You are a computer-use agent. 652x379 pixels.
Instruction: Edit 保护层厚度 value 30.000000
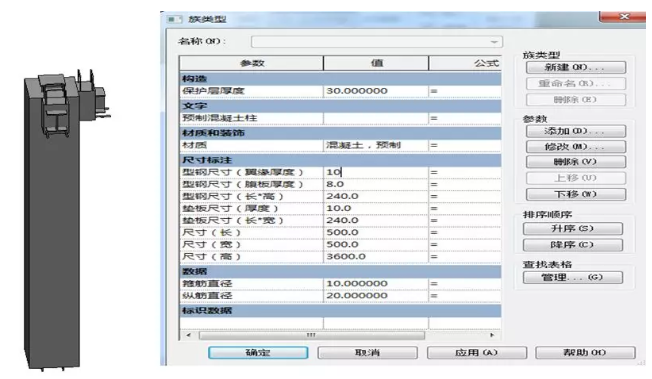click(375, 91)
